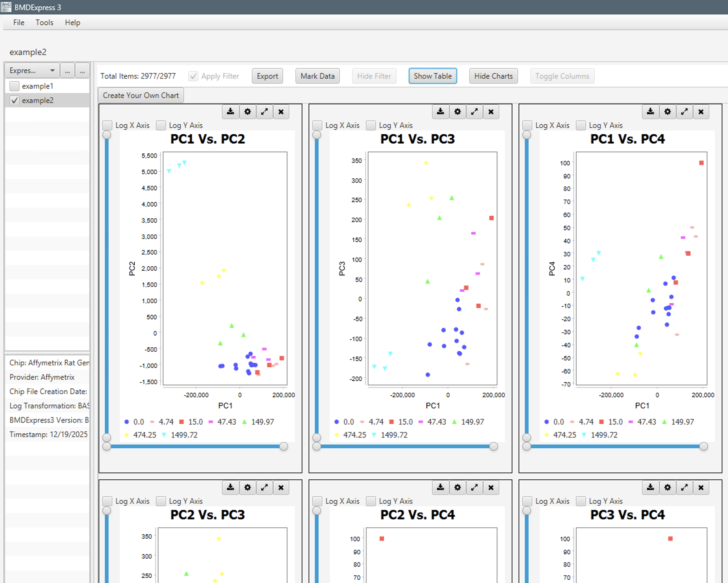Open the Tools menu
This screenshot has width=728, height=583.
tap(45, 23)
